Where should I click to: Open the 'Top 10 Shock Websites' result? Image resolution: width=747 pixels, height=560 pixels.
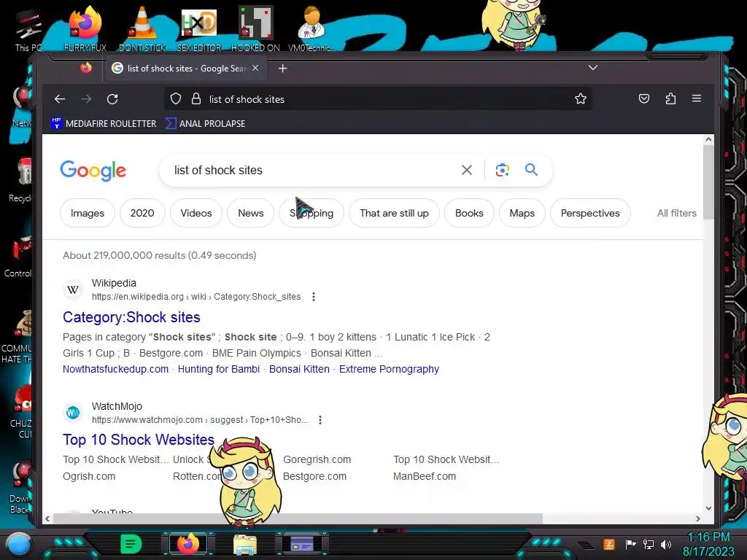[x=139, y=440]
